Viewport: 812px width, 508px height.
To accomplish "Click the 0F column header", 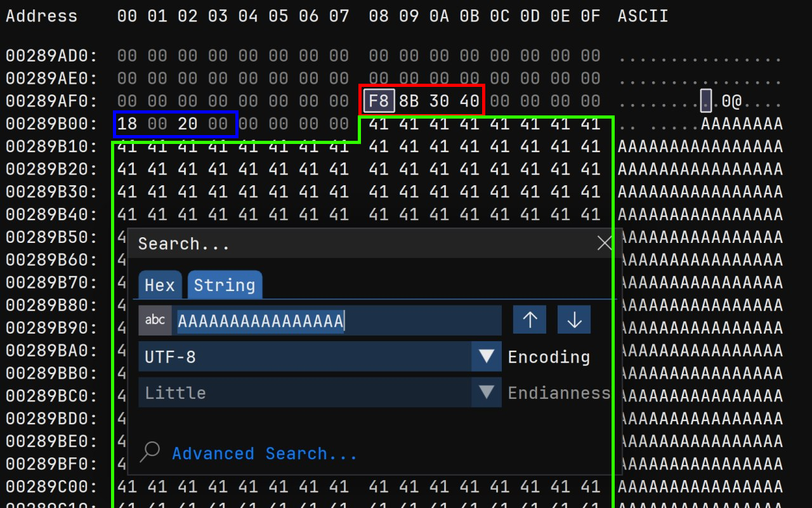I will (x=590, y=16).
